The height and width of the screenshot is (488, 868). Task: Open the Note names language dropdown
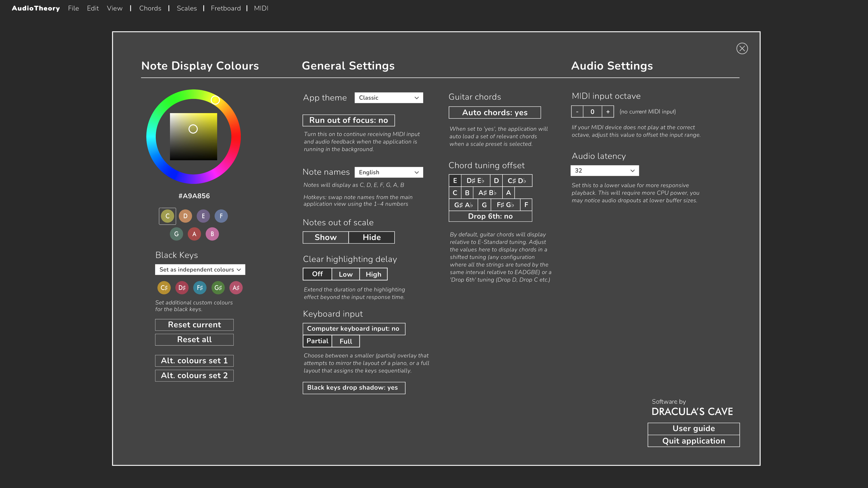point(388,172)
